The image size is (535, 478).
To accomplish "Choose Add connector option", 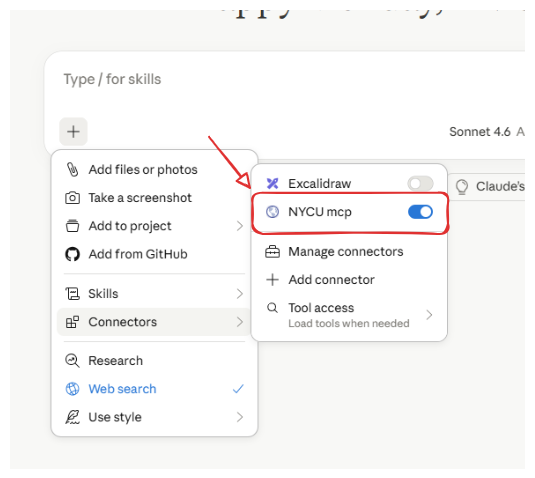I will point(349,280).
